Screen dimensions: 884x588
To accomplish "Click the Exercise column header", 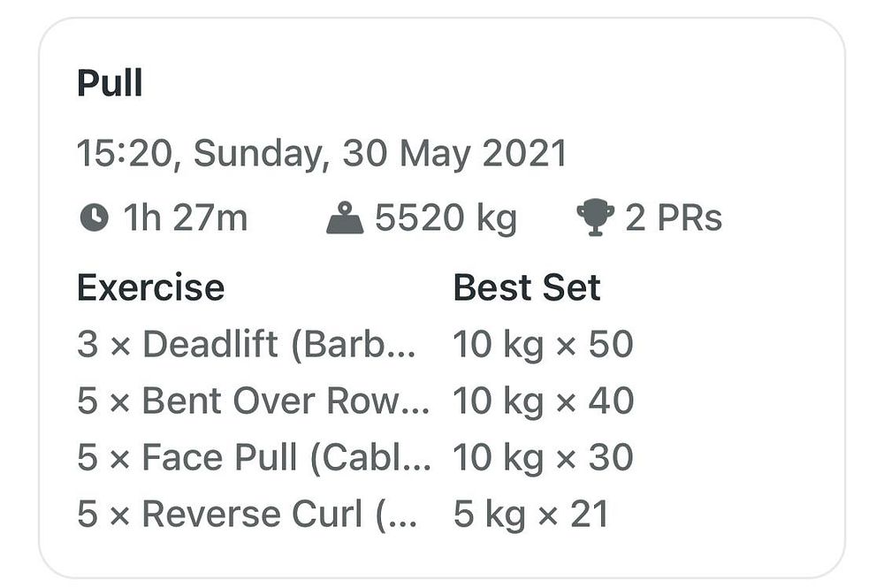I will tap(150, 287).
